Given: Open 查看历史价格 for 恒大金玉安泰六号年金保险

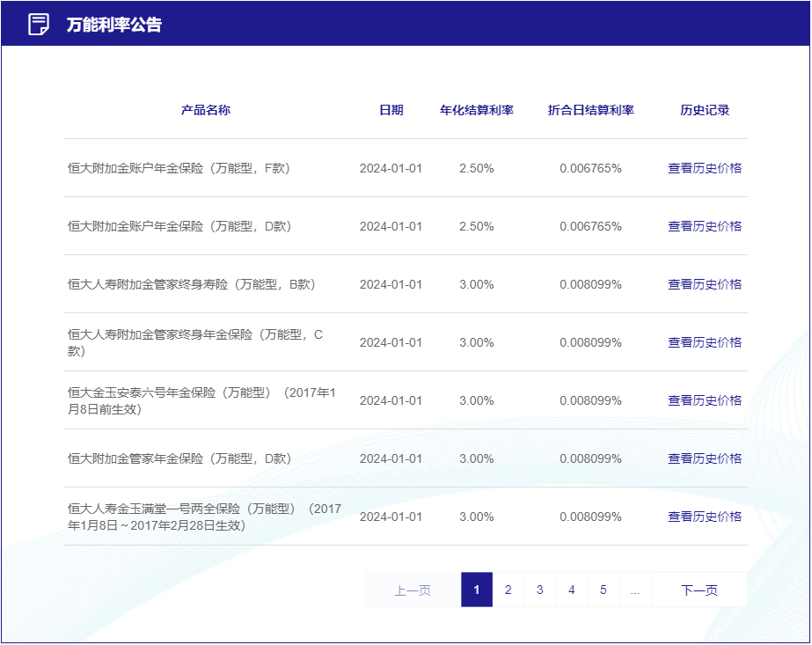Looking at the screenshot, I should tap(705, 400).
